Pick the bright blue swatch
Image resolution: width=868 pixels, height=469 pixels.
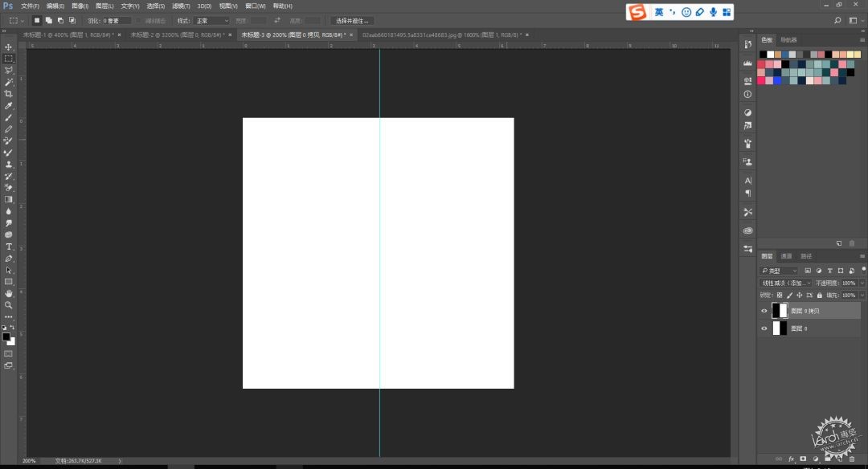tap(777, 81)
